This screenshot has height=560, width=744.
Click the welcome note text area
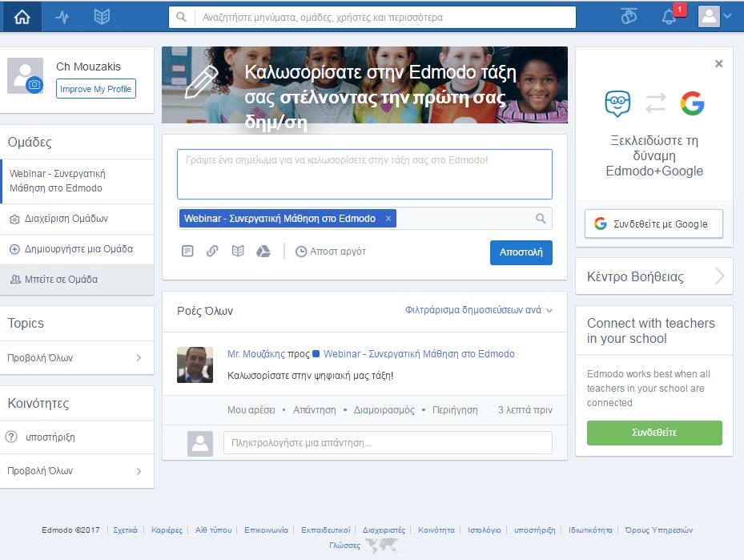pos(364,174)
